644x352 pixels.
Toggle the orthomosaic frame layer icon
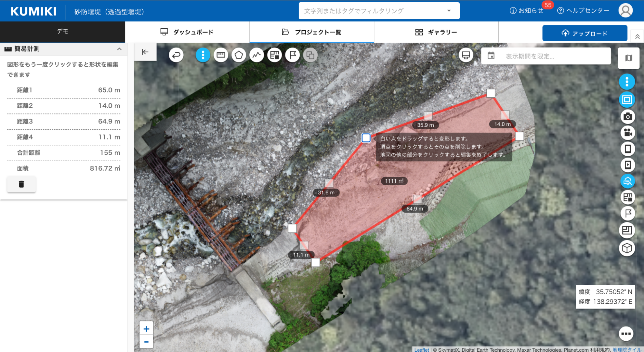[x=627, y=100]
